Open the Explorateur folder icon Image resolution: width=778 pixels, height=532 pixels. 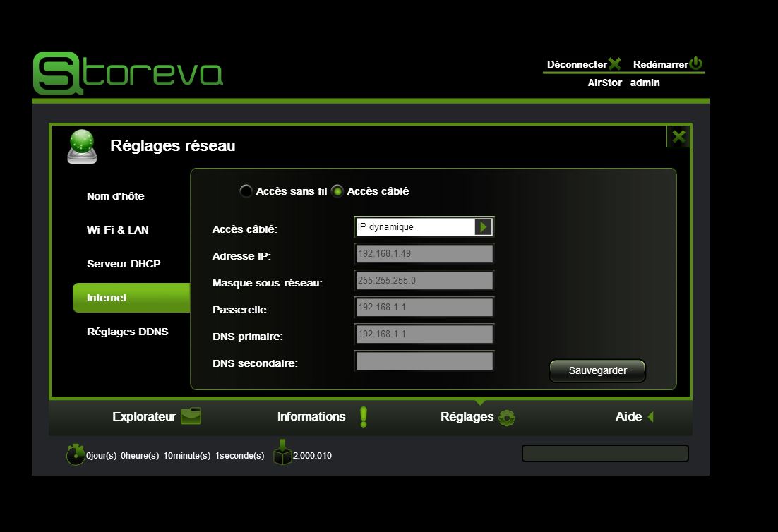[x=191, y=416]
